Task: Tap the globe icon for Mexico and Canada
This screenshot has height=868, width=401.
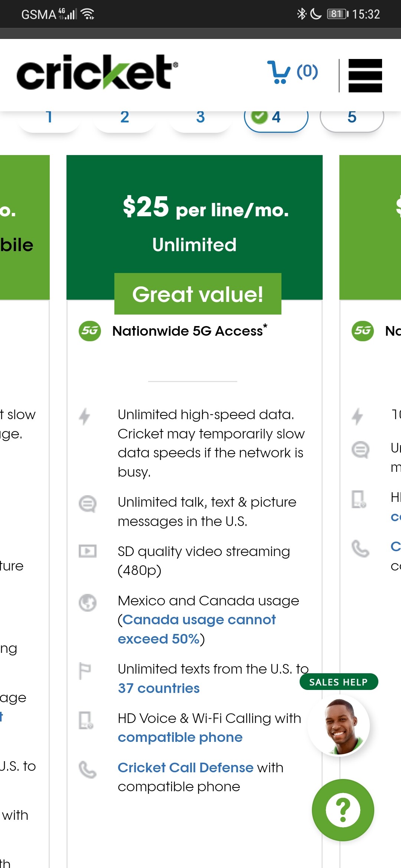Action: pos(88,602)
